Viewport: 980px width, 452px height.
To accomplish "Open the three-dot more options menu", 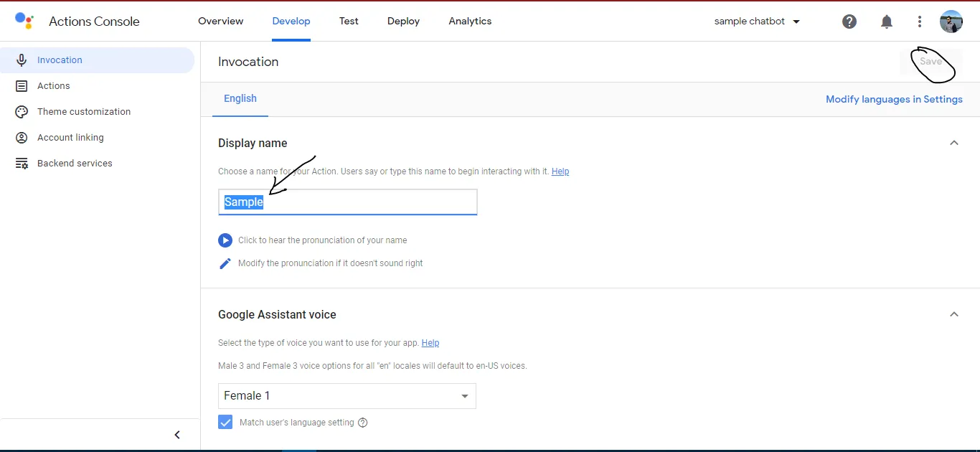I will pyautogui.click(x=920, y=22).
